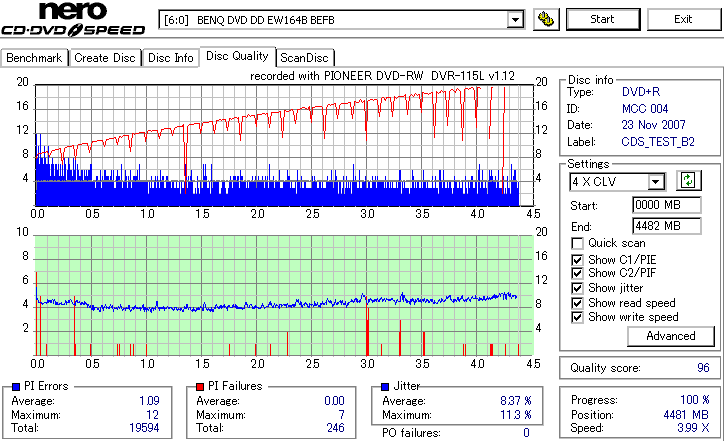Click the Jitter maximum 11.3 %
The width and height of the screenshot is (724, 441).
[x=516, y=415]
